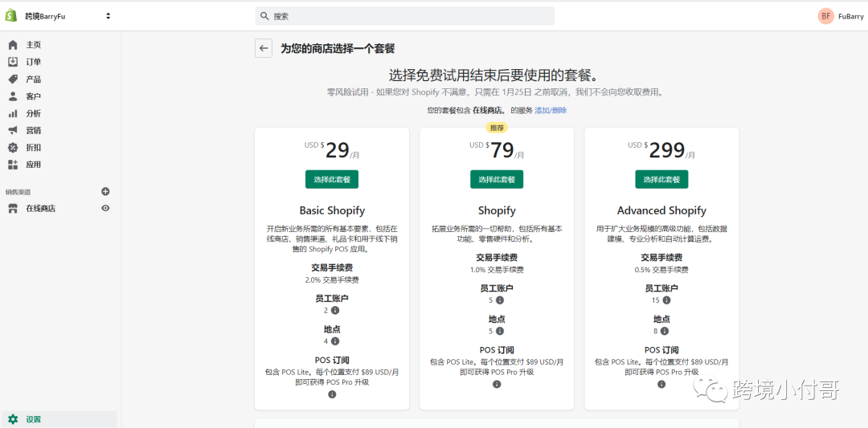Viewport: 868px width, 428px height.
Task: Click the 1.0% 交易手续费 text
Action: 497,270
